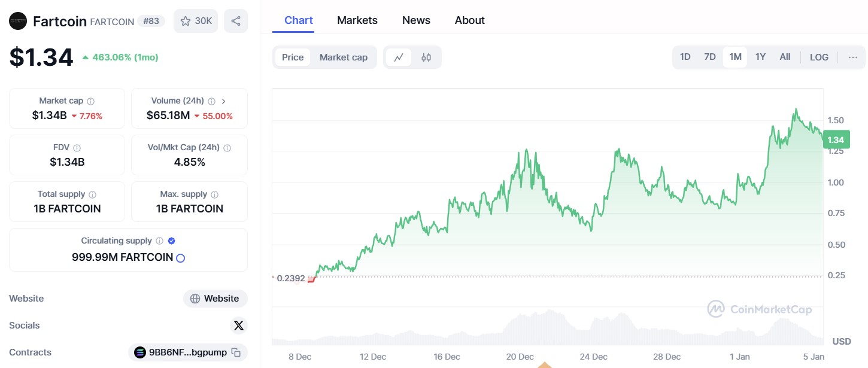Click the red starting price flag marker
This screenshot has width=868, height=368.
(x=311, y=279)
